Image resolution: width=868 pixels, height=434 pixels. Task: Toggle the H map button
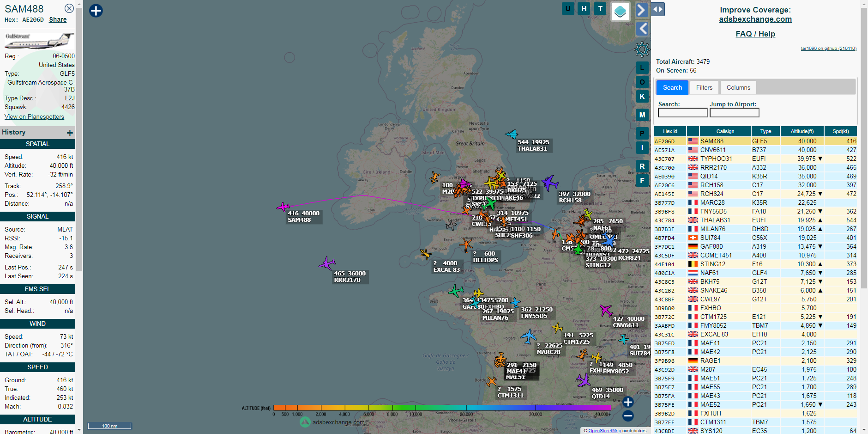584,8
